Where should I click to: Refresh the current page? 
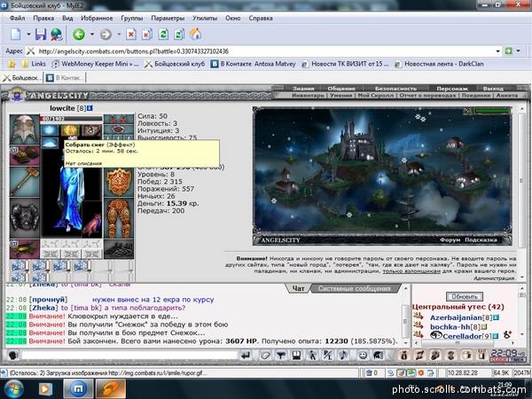(163, 35)
